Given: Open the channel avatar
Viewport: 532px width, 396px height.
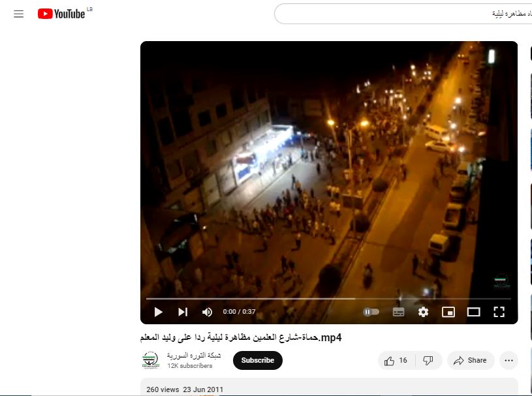Looking at the screenshot, I should [x=150, y=360].
